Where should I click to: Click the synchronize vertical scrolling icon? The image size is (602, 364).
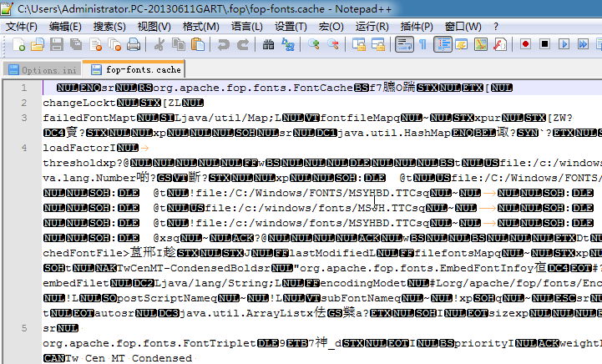tap(359, 44)
